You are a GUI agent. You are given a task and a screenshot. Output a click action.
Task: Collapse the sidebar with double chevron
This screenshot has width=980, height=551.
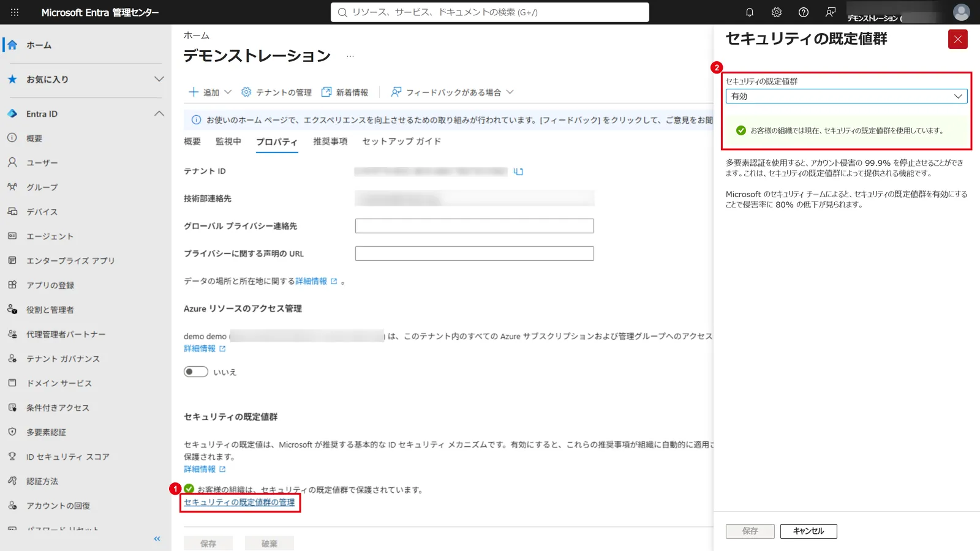pos(157,539)
